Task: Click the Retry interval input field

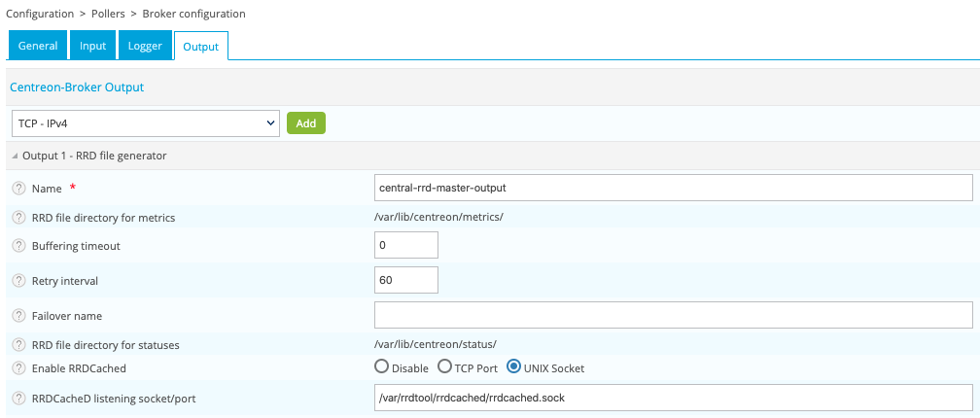Action: click(x=406, y=280)
